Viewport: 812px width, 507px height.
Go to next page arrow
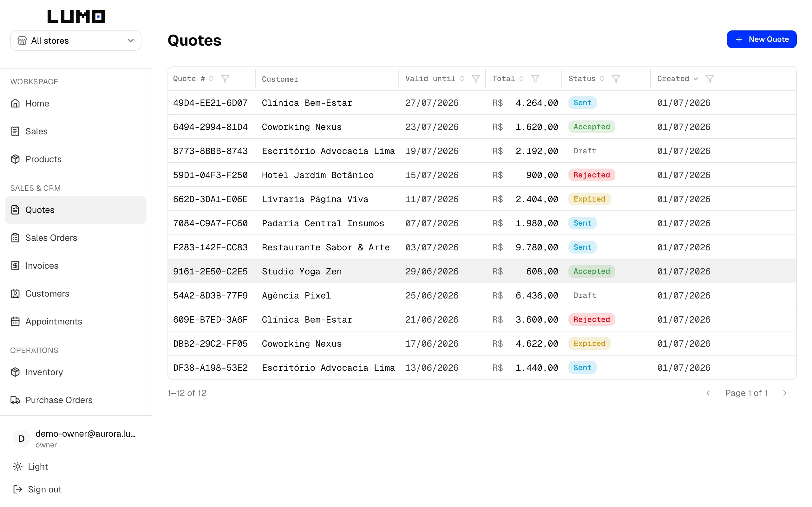click(x=784, y=393)
